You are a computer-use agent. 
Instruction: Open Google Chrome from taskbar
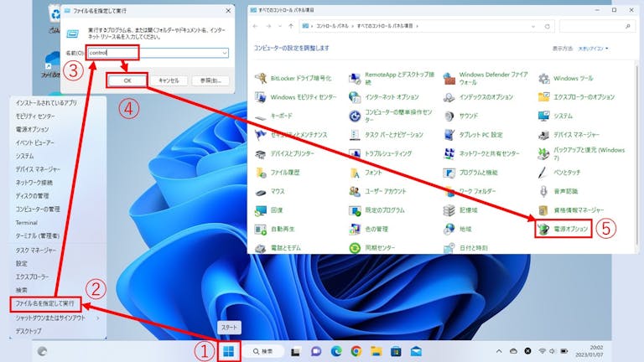click(356, 351)
